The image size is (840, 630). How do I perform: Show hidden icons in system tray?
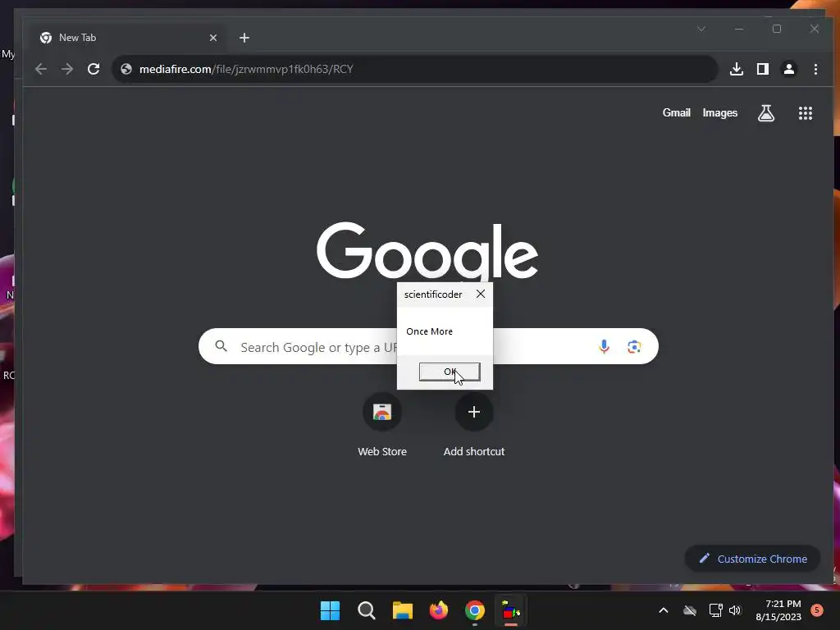click(663, 610)
